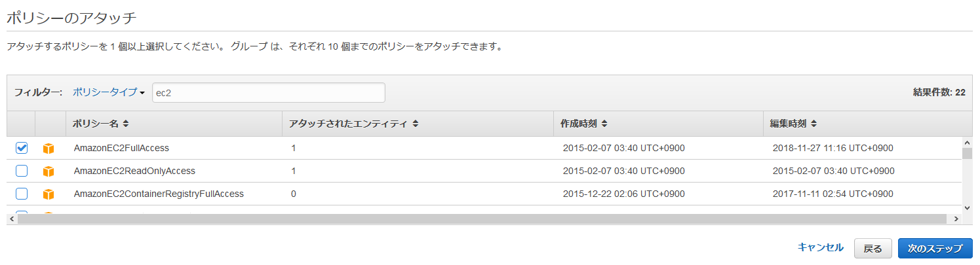Proceed with the 次のステップ button
980x265 pixels.
coord(935,249)
